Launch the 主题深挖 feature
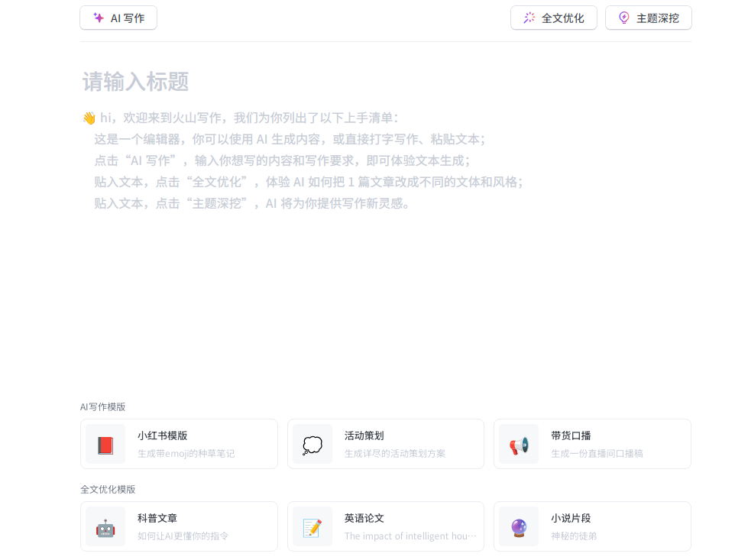Image resolution: width=735 pixels, height=560 pixels. click(649, 18)
